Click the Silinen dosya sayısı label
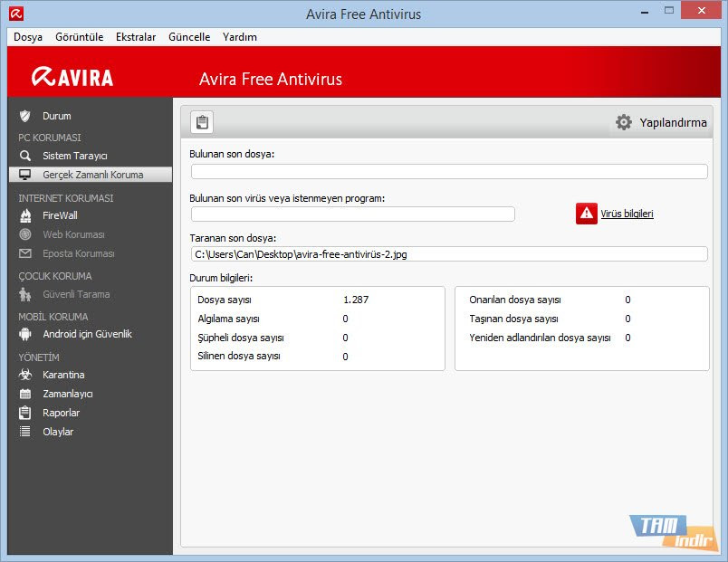The height and width of the screenshot is (562, 728). click(239, 356)
